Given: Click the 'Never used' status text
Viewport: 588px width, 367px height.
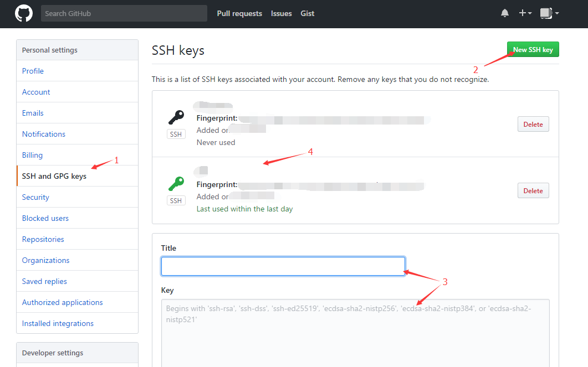Looking at the screenshot, I should (216, 142).
